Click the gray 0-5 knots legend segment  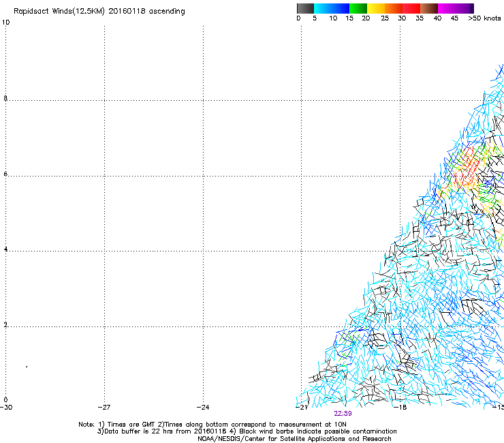point(305,8)
